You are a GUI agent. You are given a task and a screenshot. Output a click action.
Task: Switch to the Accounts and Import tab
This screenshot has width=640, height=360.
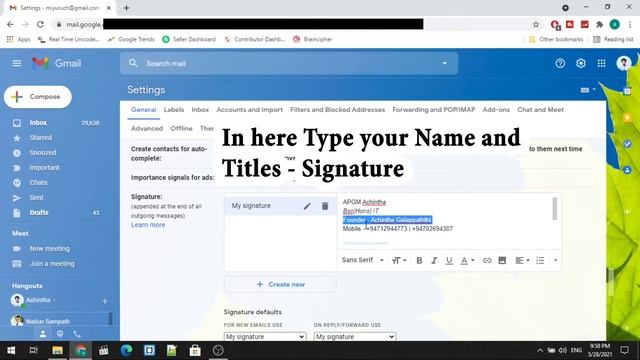coord(249,110)
